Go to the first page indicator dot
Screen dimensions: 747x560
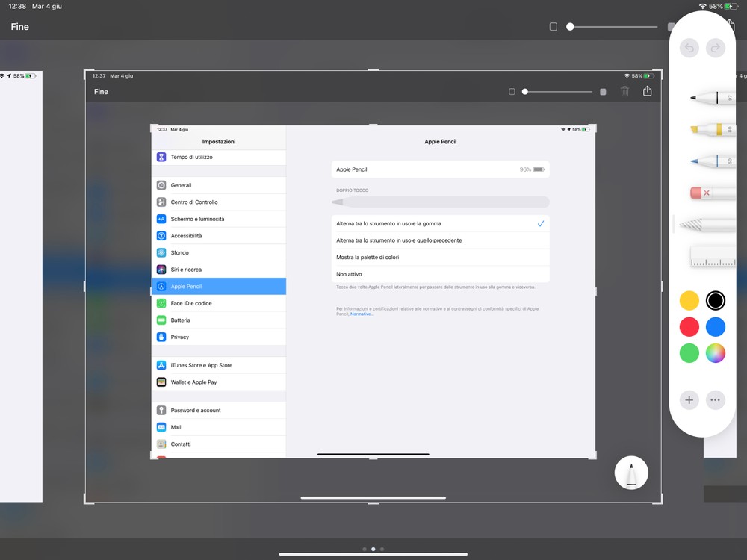365,549
